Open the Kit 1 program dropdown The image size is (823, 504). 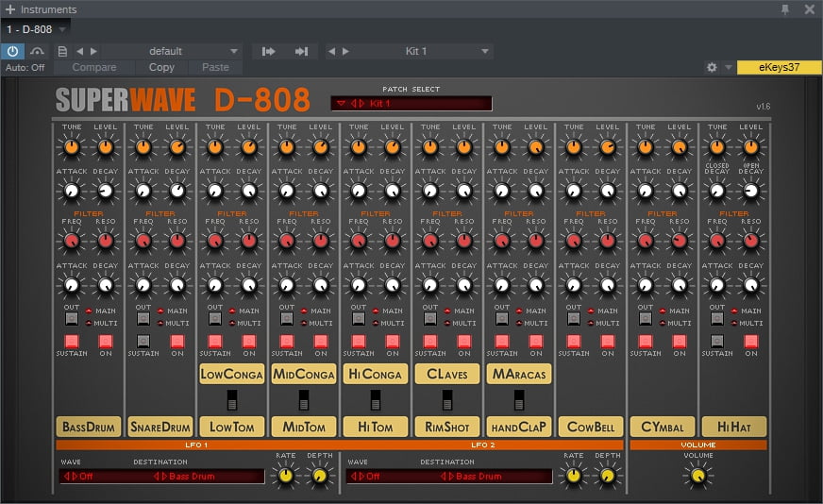click(x=485, y=51)
